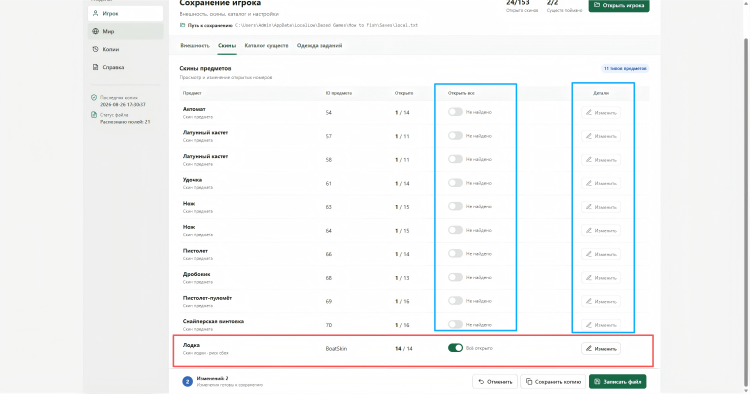Viewport: 750px width, 394px height.
Task: Click the 11 типов предметов badge
Action: (625, 68)
